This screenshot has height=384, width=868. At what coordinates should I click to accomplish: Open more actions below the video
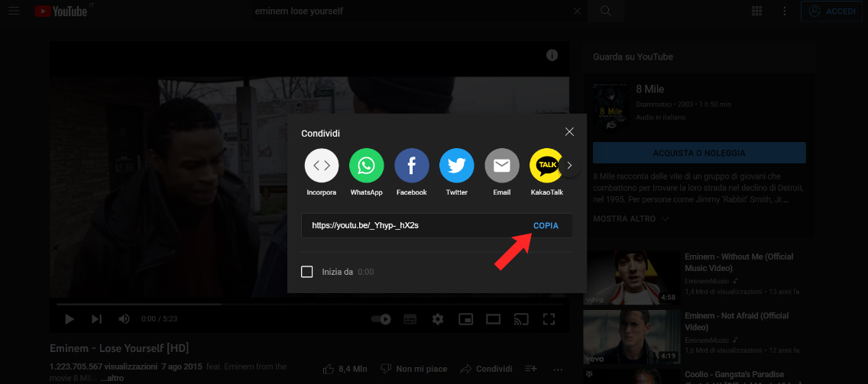[x=558, y=369]
